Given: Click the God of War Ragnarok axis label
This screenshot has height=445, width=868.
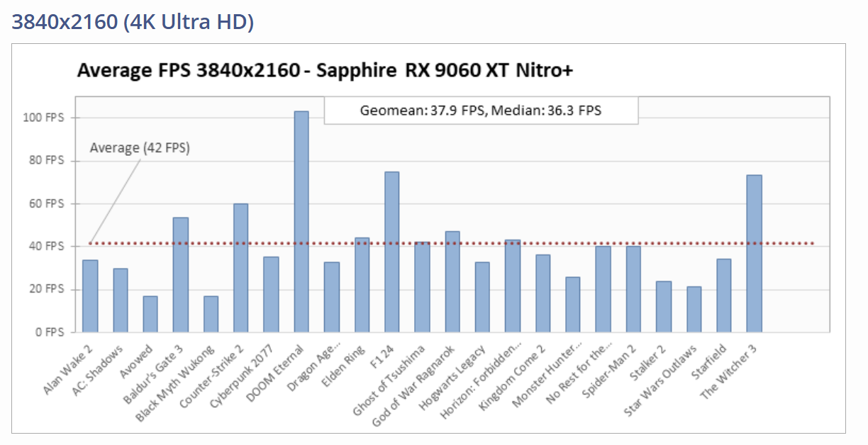Looking at the screenshot, I should pos(415,385).
